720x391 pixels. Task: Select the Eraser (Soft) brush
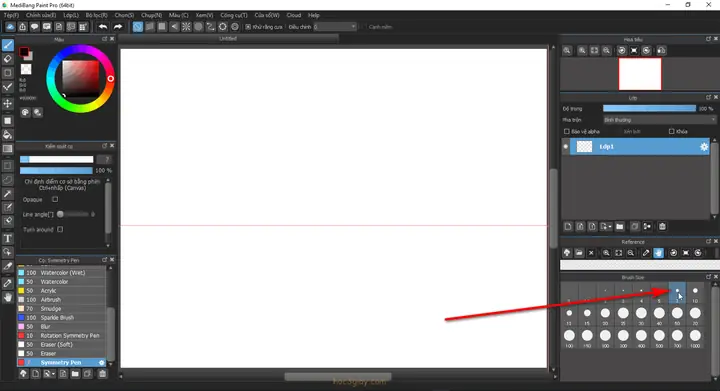[62, 345]
